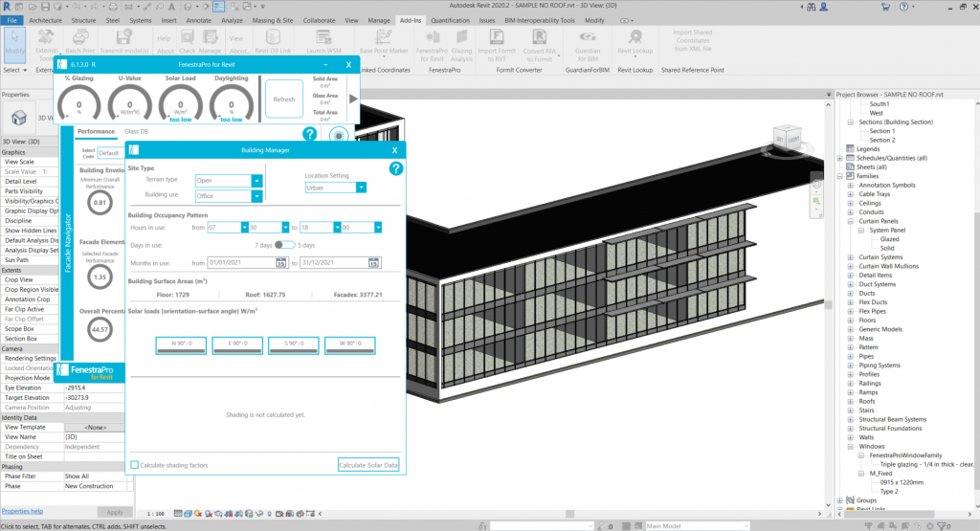Image resolution: width=980 pixels, height=531 pixels.
Task: Open the Architecture ribbon tab
Action: 46,20
